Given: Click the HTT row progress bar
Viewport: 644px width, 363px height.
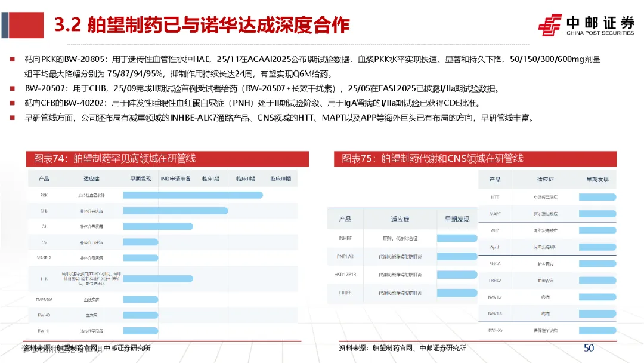Looking at the screenshot, I should (597, 198).
